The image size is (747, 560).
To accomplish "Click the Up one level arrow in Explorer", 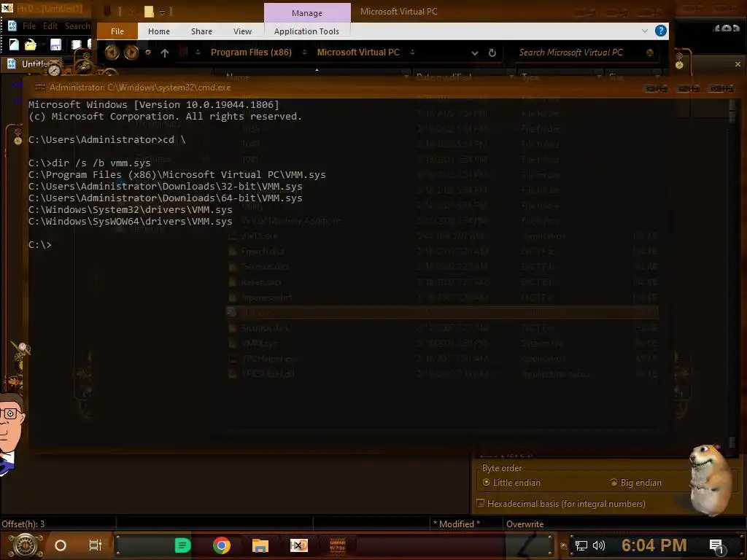I will pyautogui.click(x=165, y=52).
